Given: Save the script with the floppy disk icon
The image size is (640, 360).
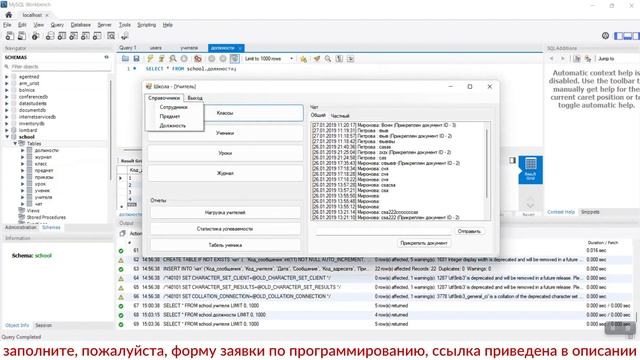Looking at the screenshot, I should point(136,59).
